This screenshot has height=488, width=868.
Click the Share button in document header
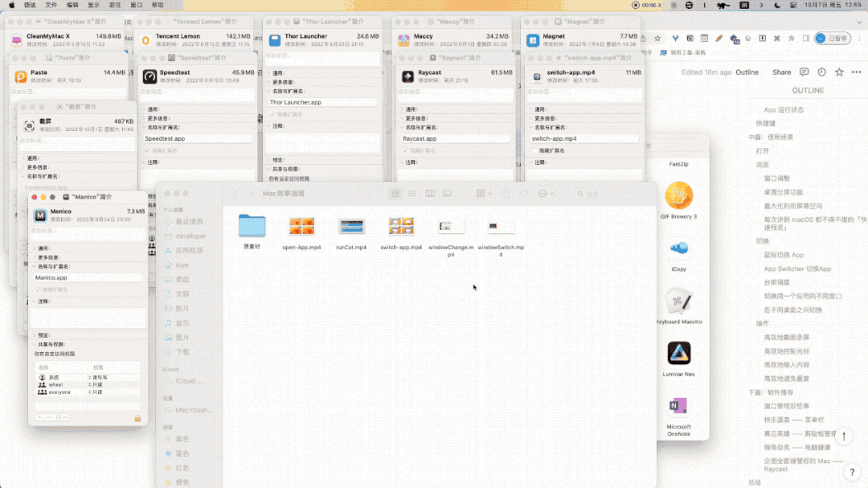click(782, 72)
